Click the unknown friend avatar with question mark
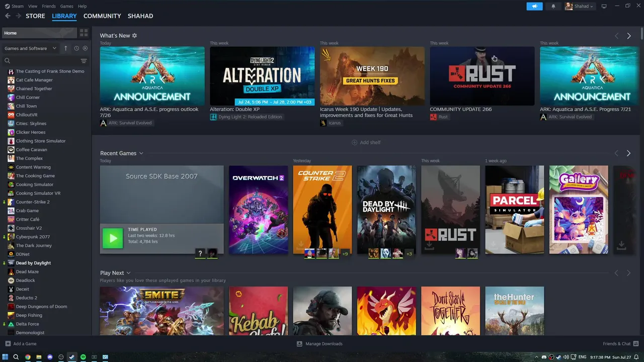 200,253
